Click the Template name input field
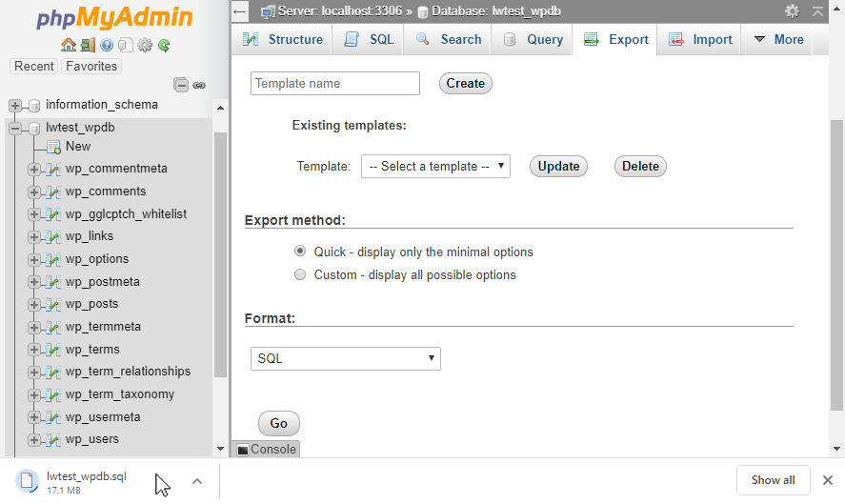This screenshot has height=504, width=845. 334,83
